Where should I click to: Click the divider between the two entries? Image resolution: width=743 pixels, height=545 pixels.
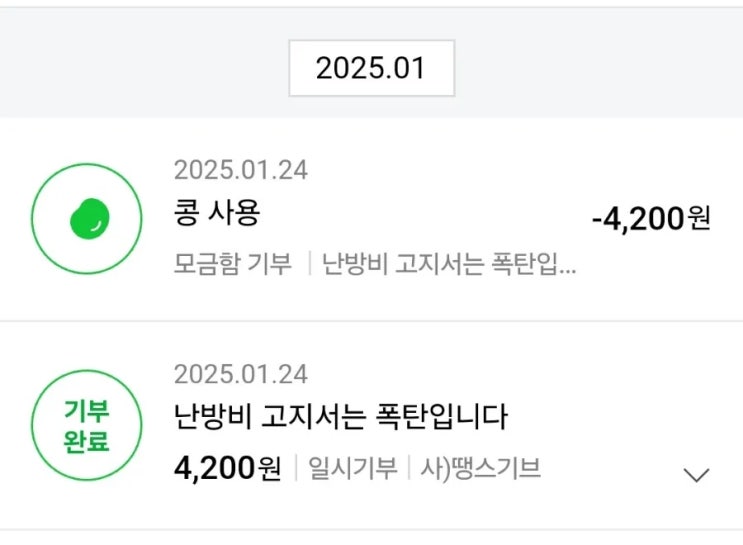pyautogui.click(x=371, y=321)
